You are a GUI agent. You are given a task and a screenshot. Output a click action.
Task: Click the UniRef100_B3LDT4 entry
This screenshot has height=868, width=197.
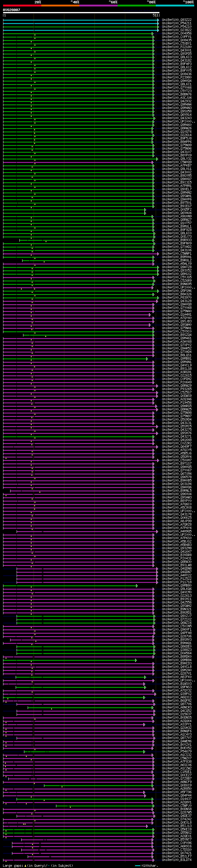tap(177, 860)
